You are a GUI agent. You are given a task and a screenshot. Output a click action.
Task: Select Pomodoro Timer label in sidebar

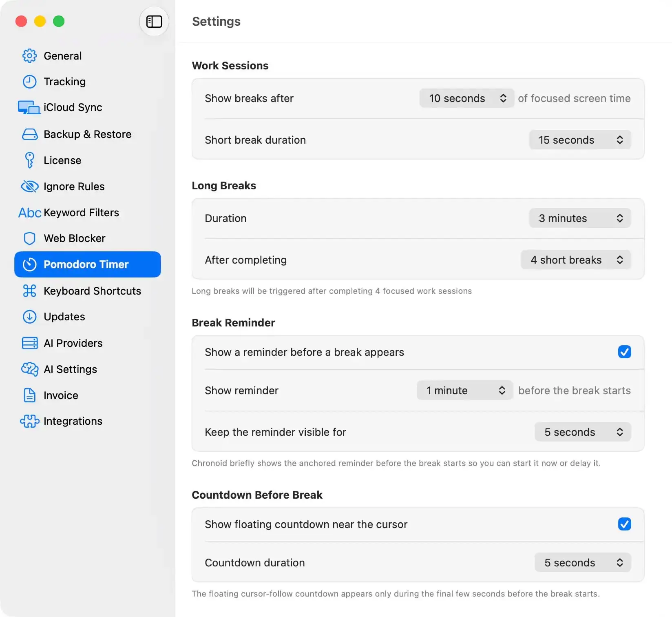pos(86,264)
